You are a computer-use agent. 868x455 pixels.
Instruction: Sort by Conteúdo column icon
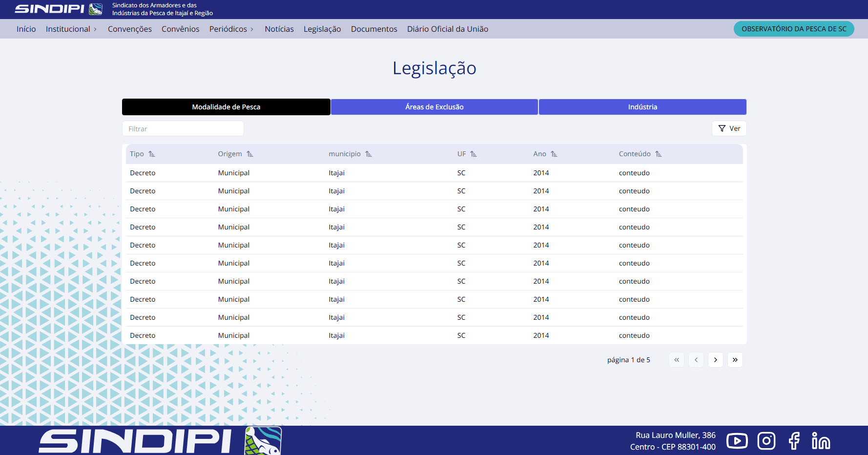pos(659,154)
